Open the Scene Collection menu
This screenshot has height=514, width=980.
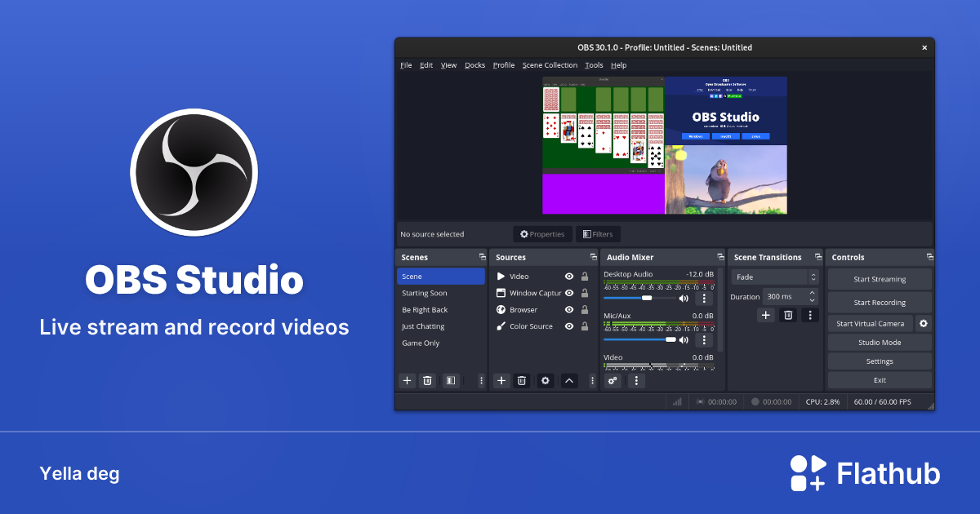550,64
